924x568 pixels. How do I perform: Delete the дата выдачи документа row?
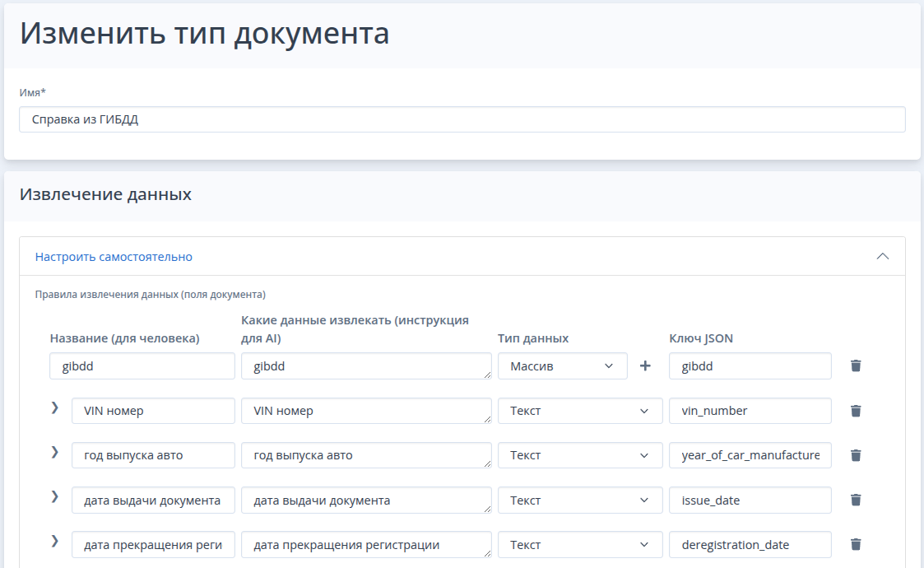click(x=856, y=499)
